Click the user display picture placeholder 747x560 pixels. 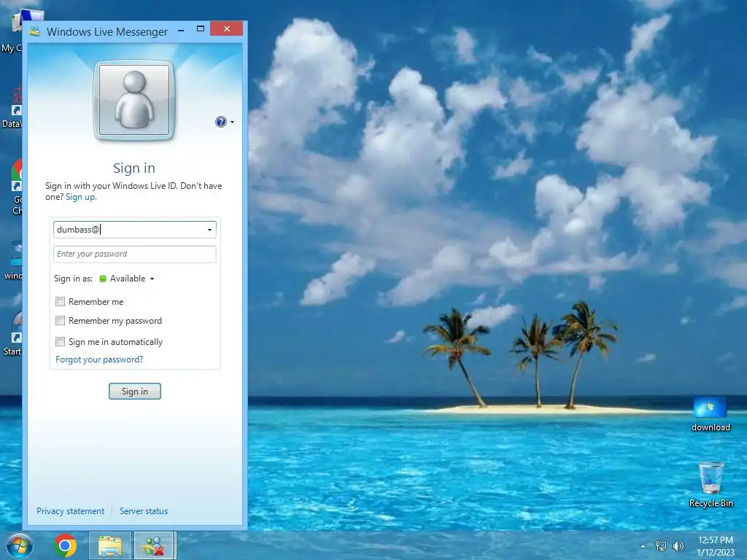[134, 101]
